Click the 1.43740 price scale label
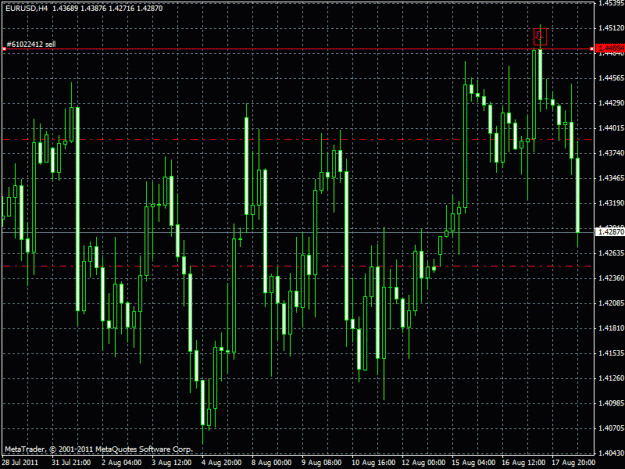This screenshot has width=625, height=469. pos(611,153)
